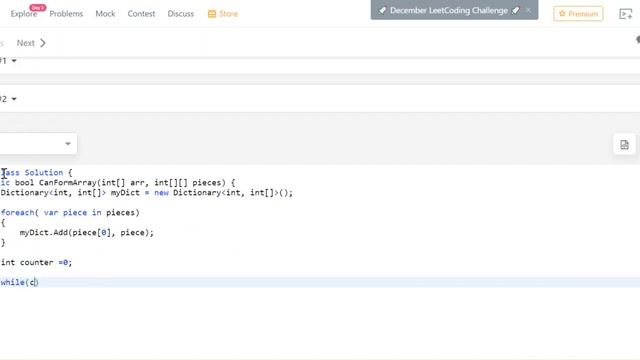Screen dimensions: 640x360
Task: Click the Day badge on Explore
Action: 38,8
